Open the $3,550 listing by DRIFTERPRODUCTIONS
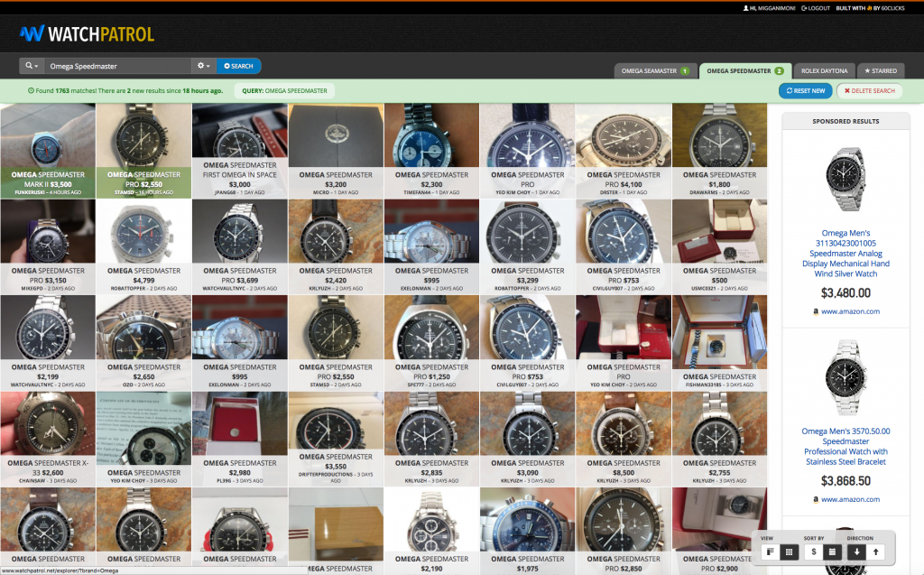924x575 pixels. coord(336,439)
